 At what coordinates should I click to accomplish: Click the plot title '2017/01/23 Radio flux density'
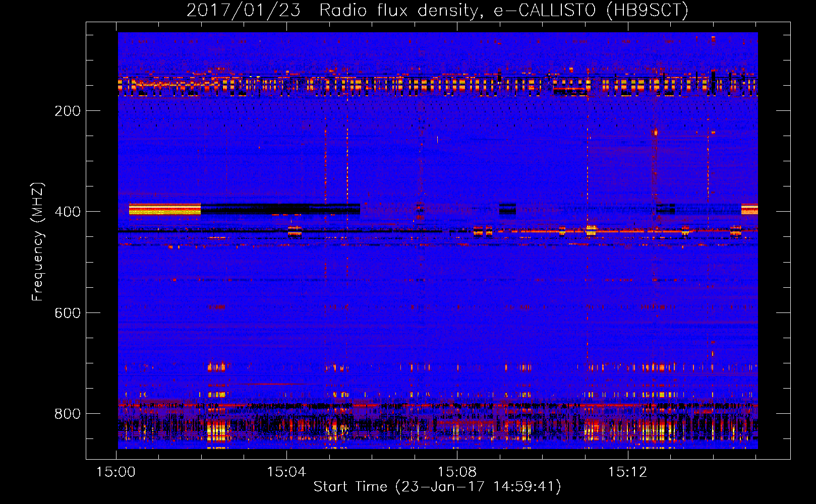tap(437, 10)
